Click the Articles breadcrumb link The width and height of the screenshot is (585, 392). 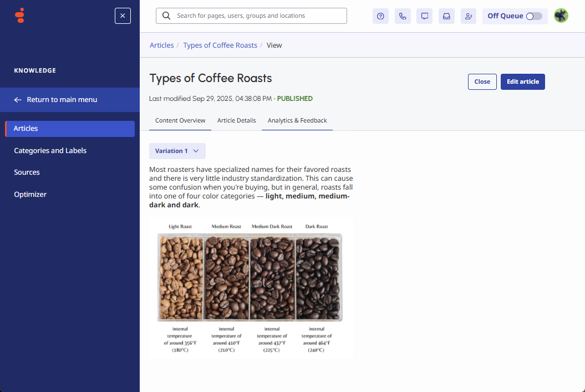161,45
